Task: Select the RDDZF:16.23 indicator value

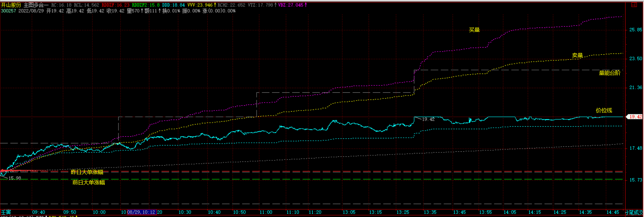Action: point(116,5)
